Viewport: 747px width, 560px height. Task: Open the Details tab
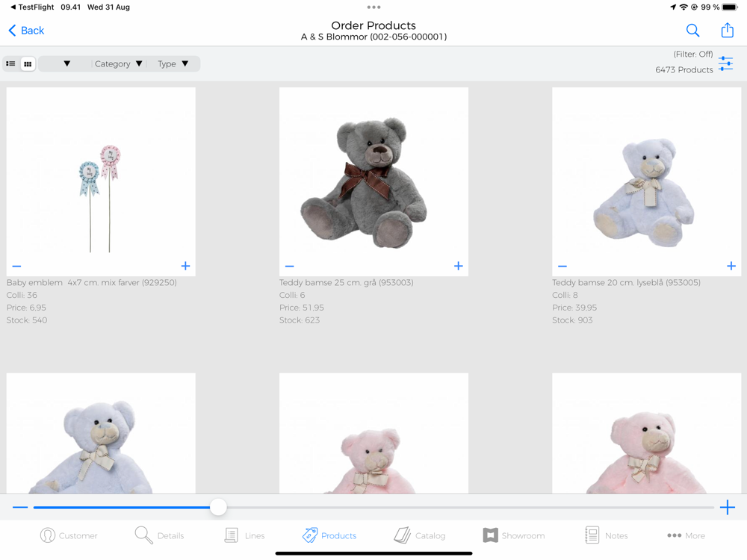[159, 535]
